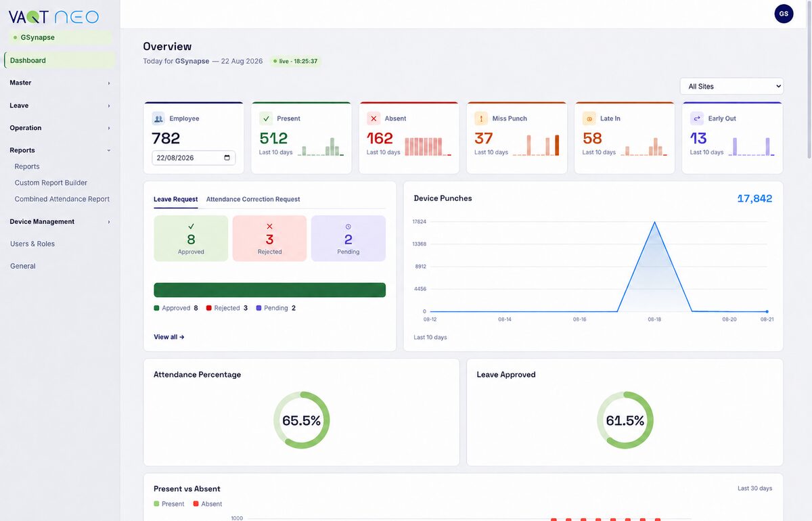Viewport: 812px width, 521px height.
Task: Click the Rejected leave requests tile
Action: coord(269,238)
